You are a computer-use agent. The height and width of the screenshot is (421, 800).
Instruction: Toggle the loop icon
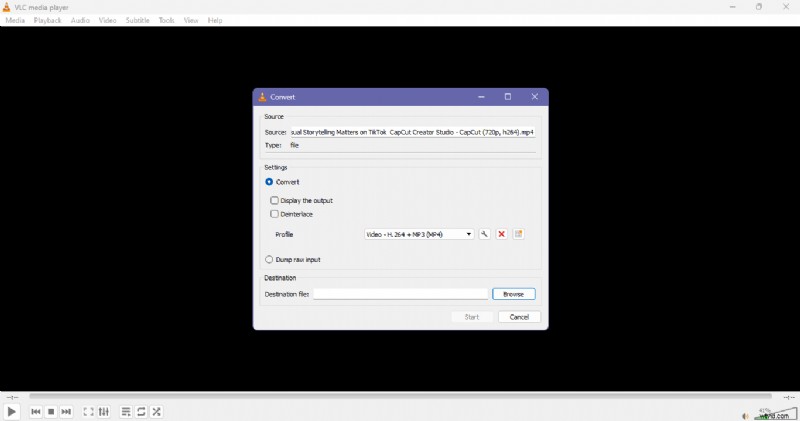coord(141,411)
